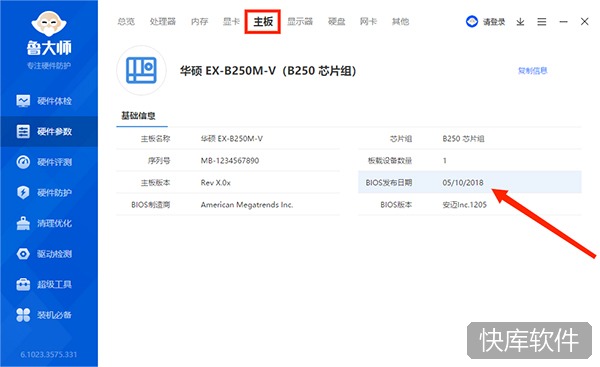Open the hamburger main menu
600x367 pixels.
pos(541,22)
